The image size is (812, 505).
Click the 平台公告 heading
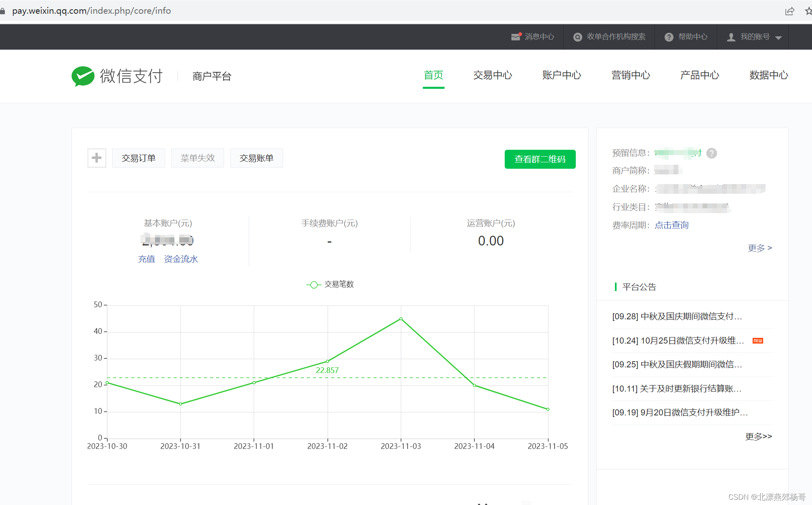[639, 287]
